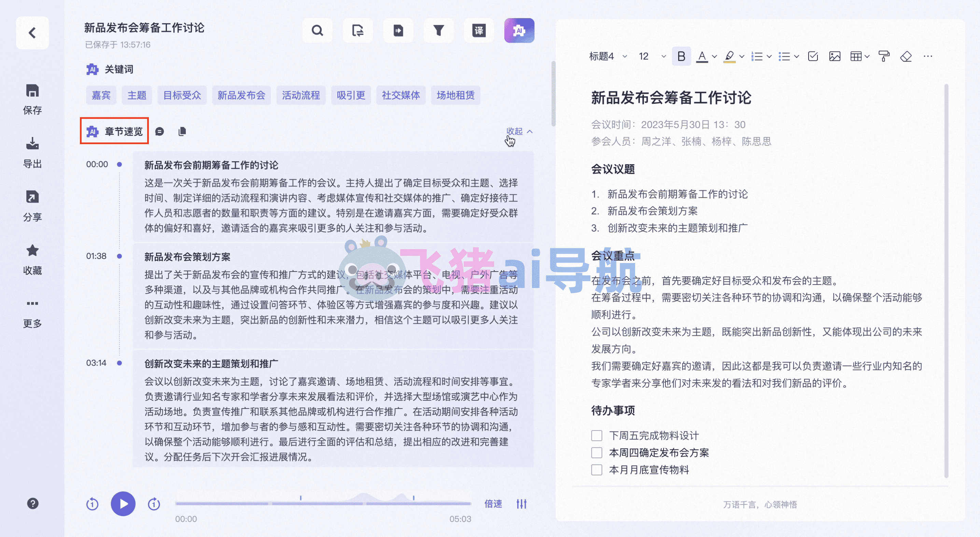Click the speaker bubble icon beside 章节速览
Screen dimensions: 980x537
coord(160,132)
